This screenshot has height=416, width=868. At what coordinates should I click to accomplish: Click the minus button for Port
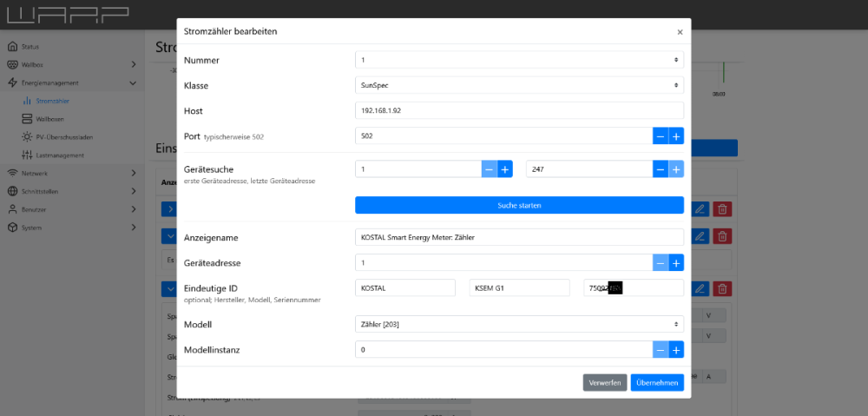(661, 136)
